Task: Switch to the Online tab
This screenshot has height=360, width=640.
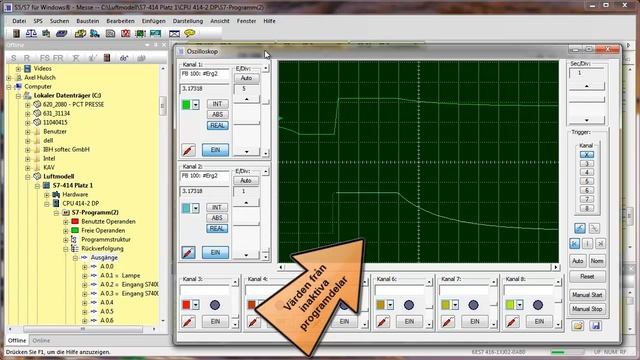Action: [x=41, y=340]
